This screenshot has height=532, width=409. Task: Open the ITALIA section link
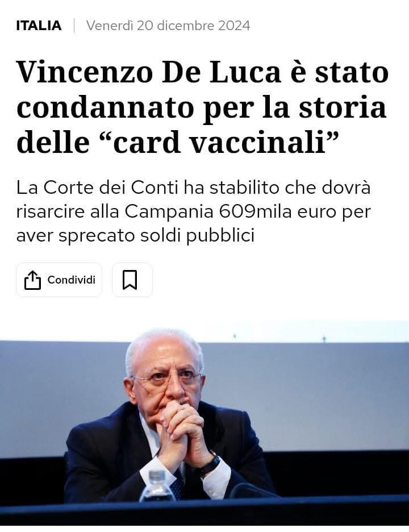pyautogui.click(x=39, y=26)
